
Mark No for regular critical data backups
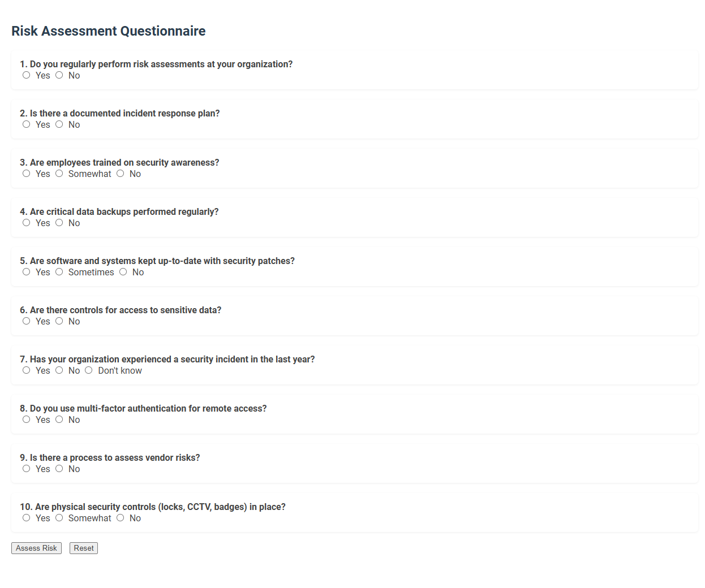[x=59, y=222]
